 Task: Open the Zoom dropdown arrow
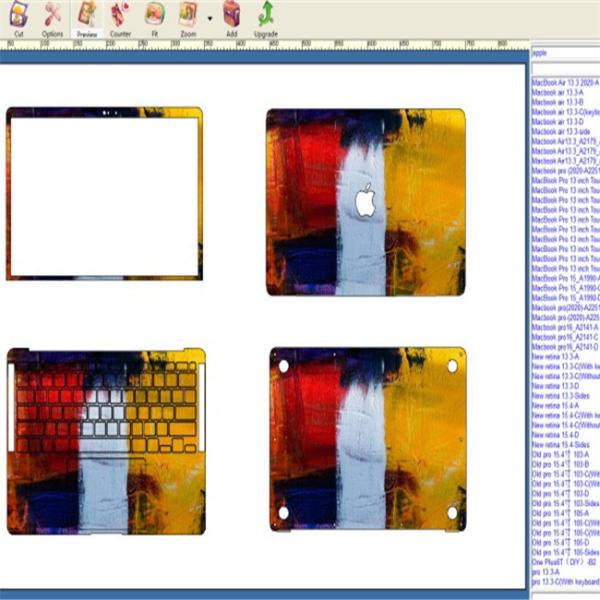coord(210,18)
